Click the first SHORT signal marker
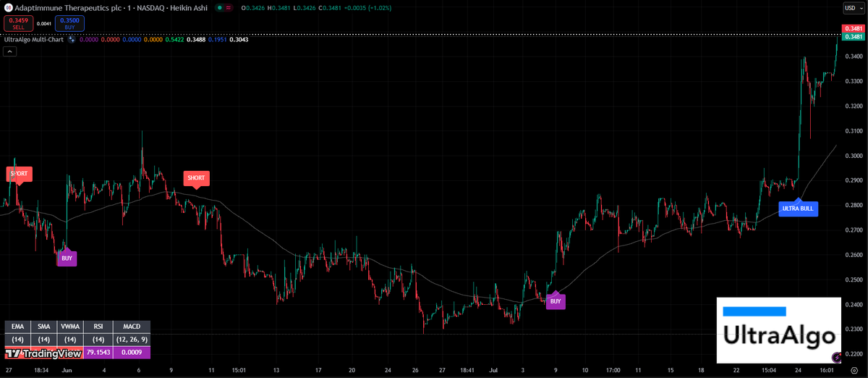The width and height of the screenshot is (868, 378). tap(19, 174)
